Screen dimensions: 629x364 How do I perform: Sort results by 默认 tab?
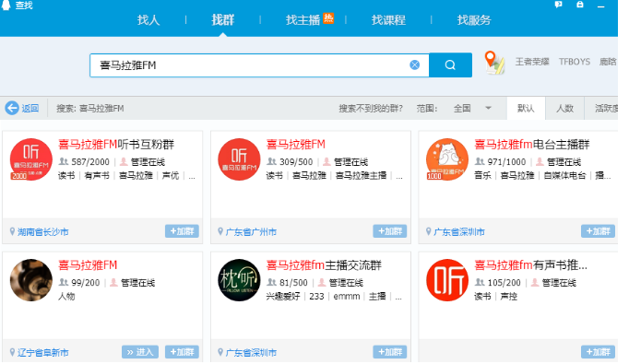(x=526, y=108)
